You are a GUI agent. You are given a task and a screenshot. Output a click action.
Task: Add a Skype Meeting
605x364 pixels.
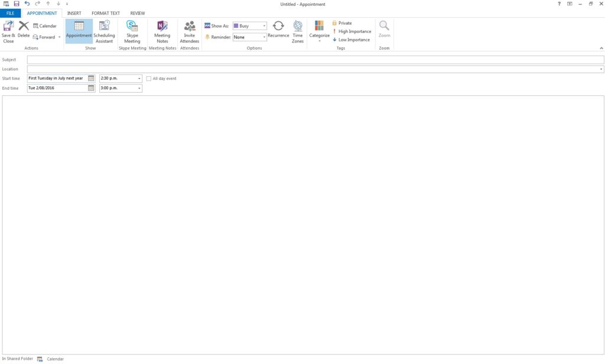pyautogui.click(x=132, y=32)
